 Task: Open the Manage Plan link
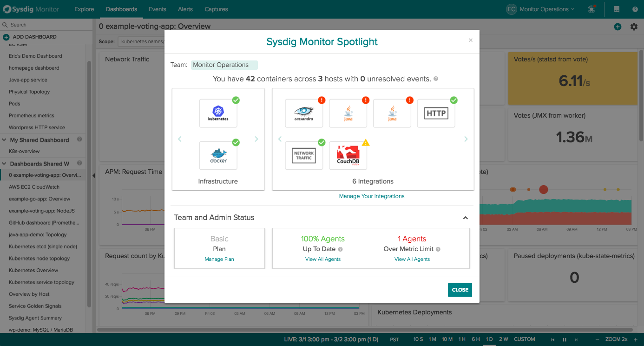[x=219, y=259]
